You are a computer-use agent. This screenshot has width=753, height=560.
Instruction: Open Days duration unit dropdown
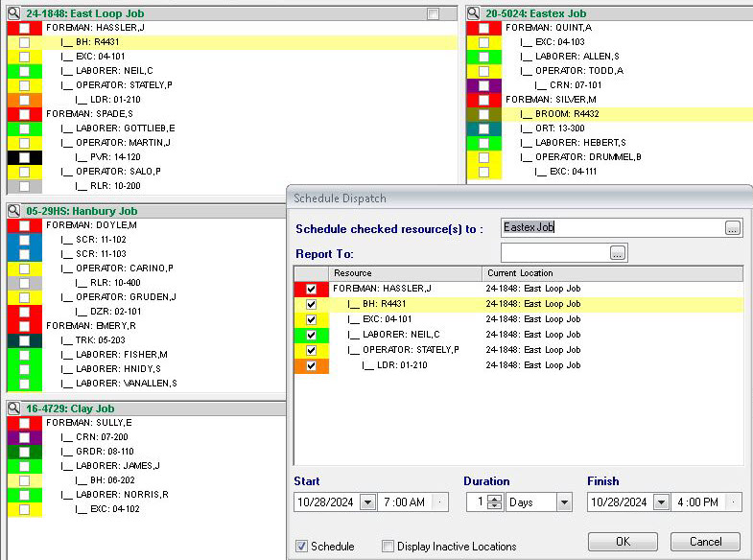(x=564, y=502)
